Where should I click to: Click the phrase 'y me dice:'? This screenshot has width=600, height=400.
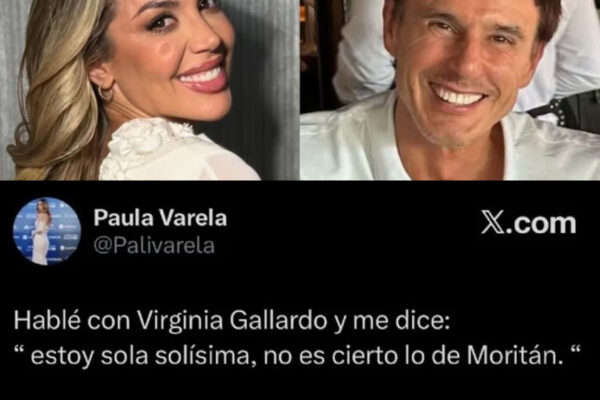(x=390, y=322)
